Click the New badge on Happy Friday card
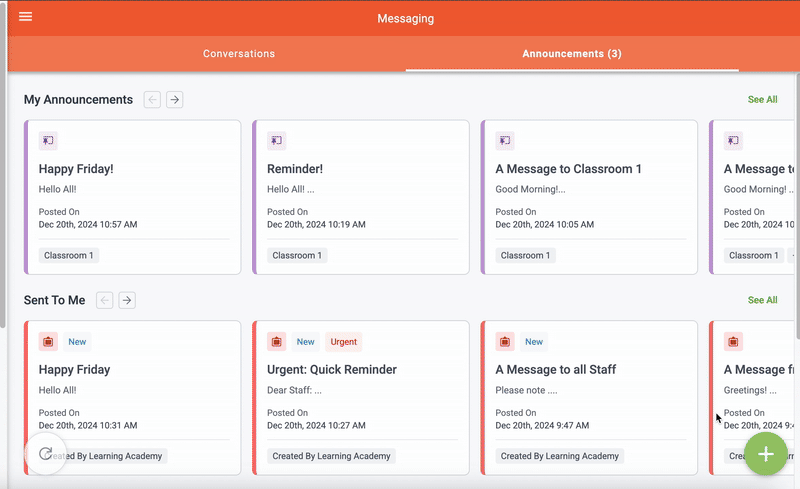 pos(77,342)
